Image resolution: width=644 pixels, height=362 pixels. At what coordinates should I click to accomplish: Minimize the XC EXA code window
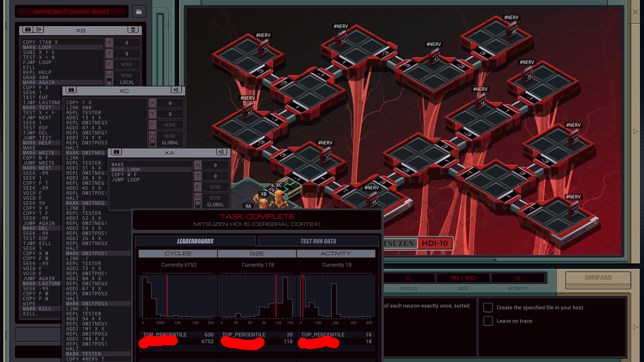[71, 90]
